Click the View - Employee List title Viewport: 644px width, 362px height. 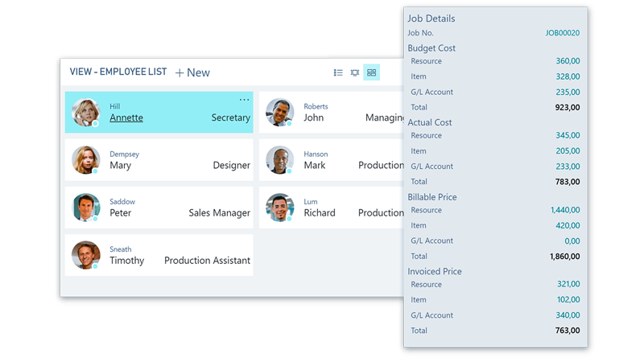coord(118,72)
